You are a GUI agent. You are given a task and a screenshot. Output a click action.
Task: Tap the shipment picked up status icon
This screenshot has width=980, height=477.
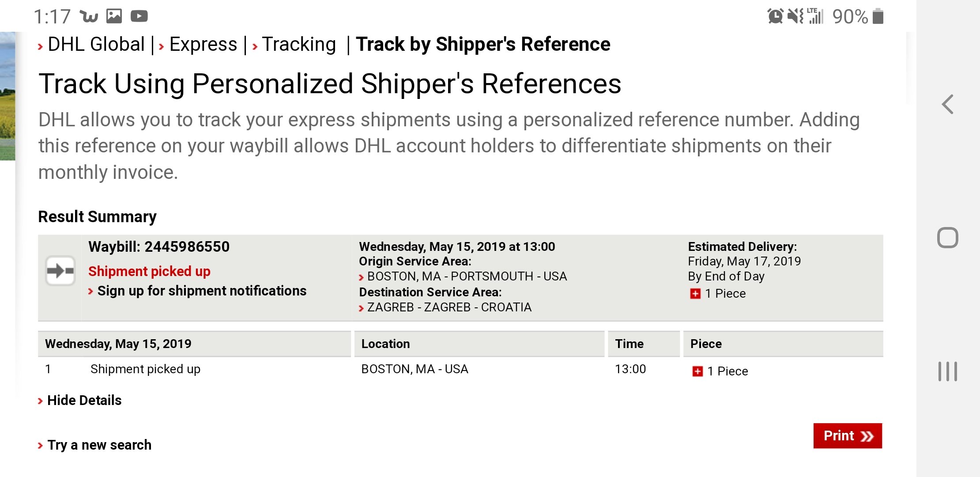coord(60,270)
